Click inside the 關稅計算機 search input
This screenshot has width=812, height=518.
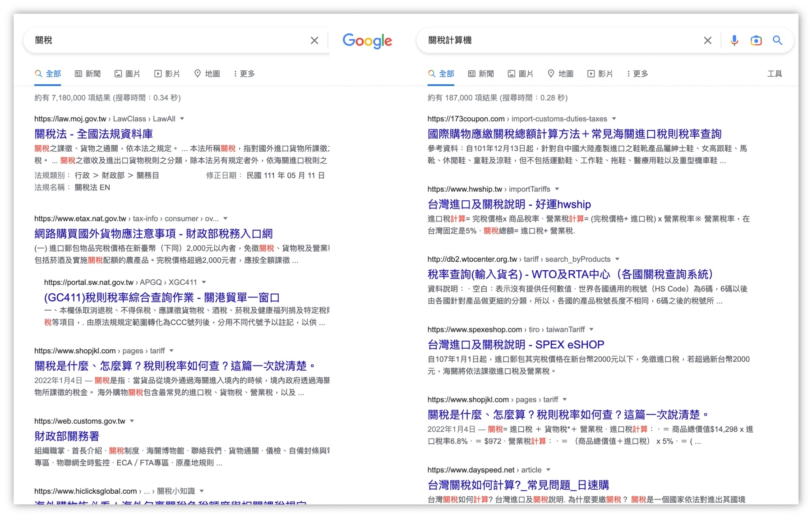[541, 40]
